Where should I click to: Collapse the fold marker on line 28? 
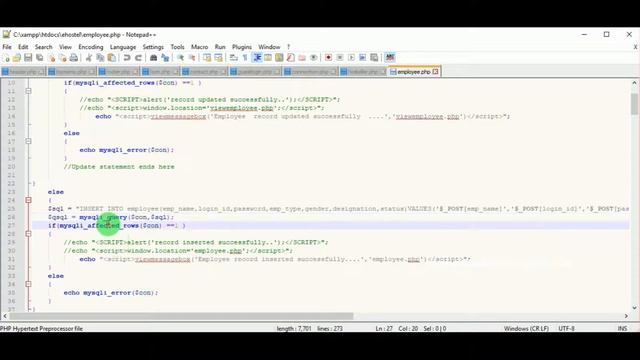pos(28,234)
